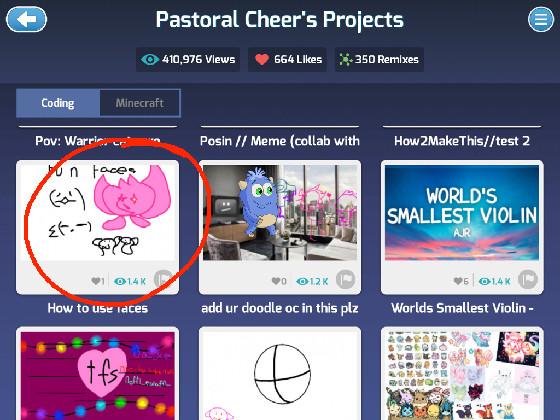Like the World's Smallest Violin heart
The height and width of the screenshot is (420, 560).
[x=458, y=281]
